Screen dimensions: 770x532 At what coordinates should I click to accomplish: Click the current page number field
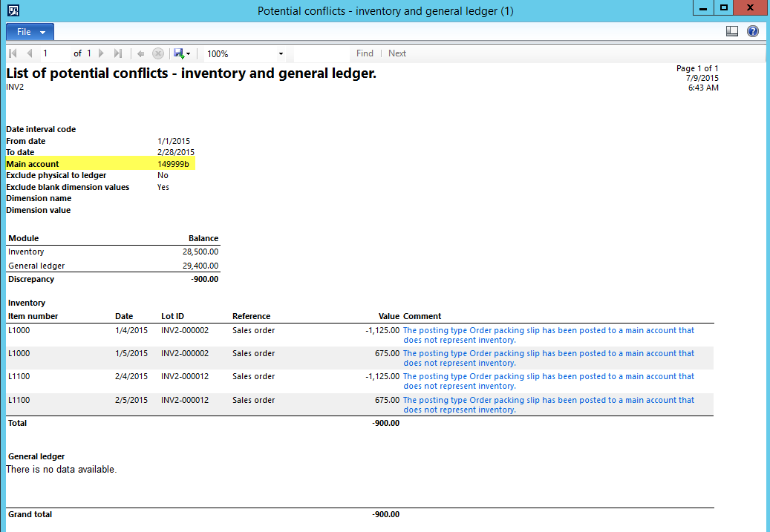53,53
